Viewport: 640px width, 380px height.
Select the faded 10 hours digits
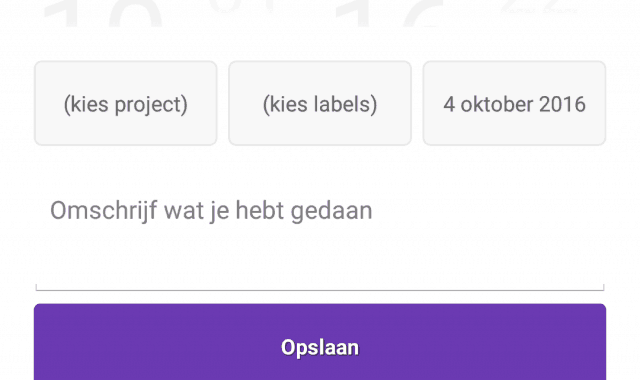(103, 13)
